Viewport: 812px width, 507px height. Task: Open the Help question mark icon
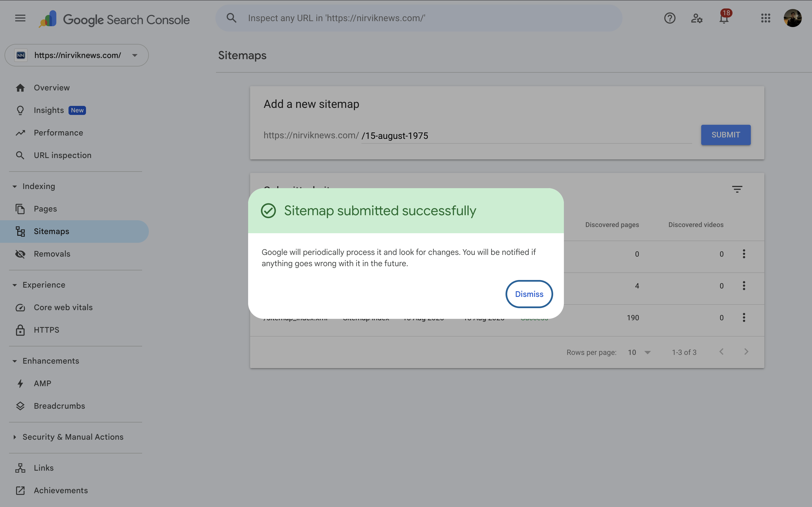(669, 18)
